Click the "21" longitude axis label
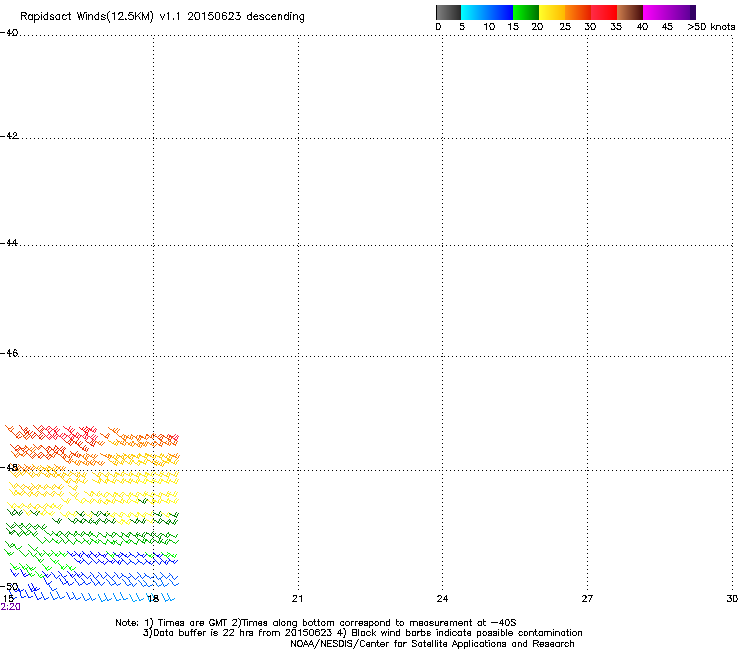740x650 pixels. [297, 599]
